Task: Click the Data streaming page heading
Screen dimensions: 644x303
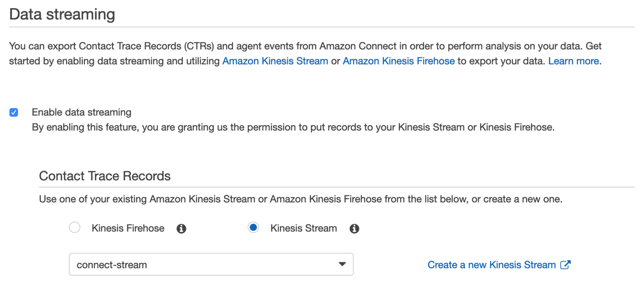Action: pyautogui.click(x=62, y=14)
